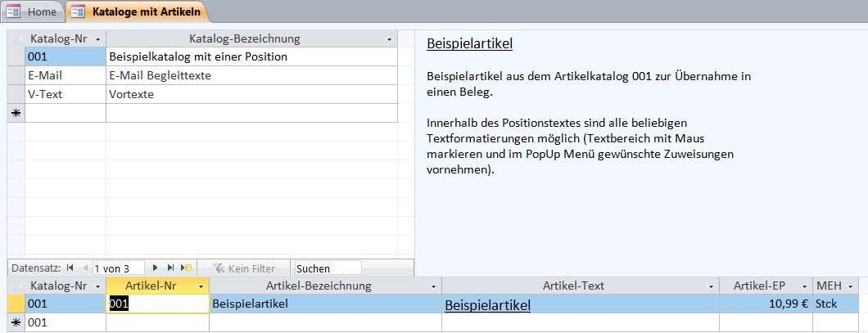The image size is (868, 333).
Task: Select the new row asterisk in catalog table
Action: [x=16, y=113]
